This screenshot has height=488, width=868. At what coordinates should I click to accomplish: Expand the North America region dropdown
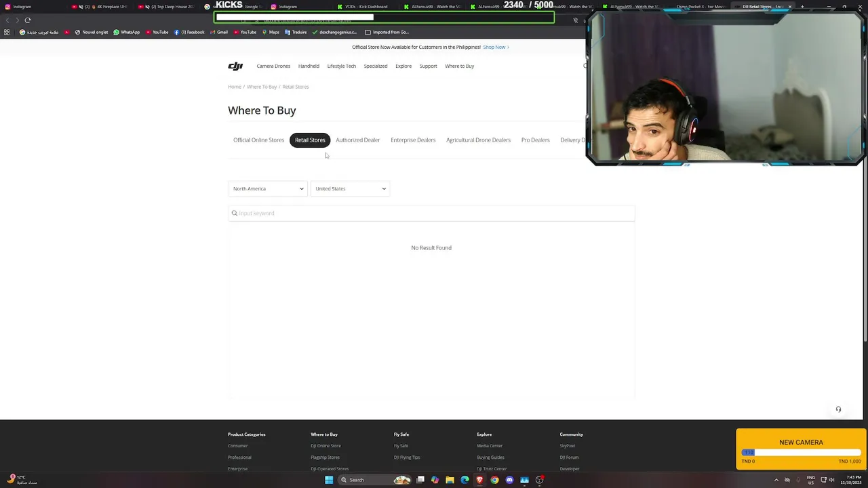(x=268, y=188)
